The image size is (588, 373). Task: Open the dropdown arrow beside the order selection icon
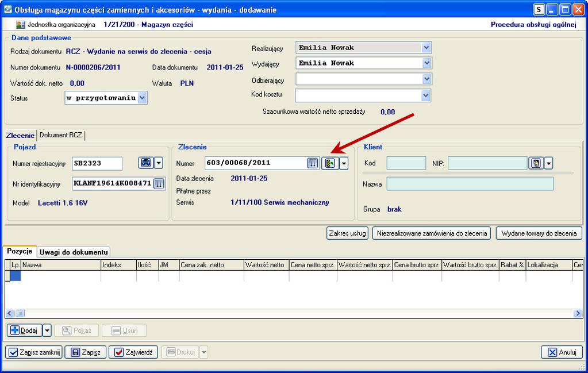(x=344, y=163)
